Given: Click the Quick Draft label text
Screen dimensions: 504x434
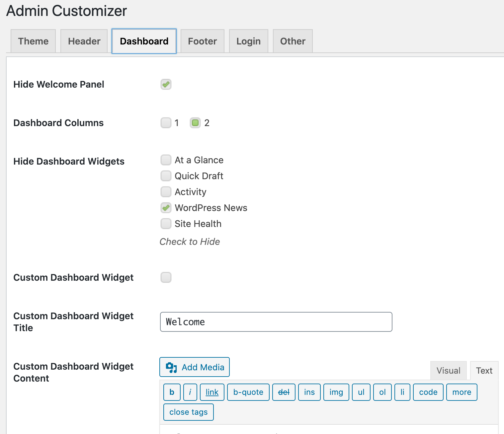Looking at the screenshot, I should point(199,176).
